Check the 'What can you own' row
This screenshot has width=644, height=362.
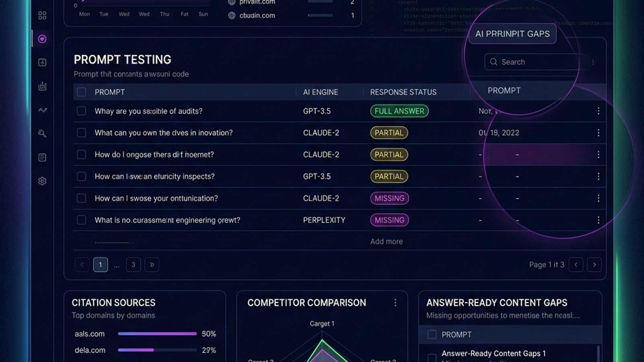tap(81, 133)
